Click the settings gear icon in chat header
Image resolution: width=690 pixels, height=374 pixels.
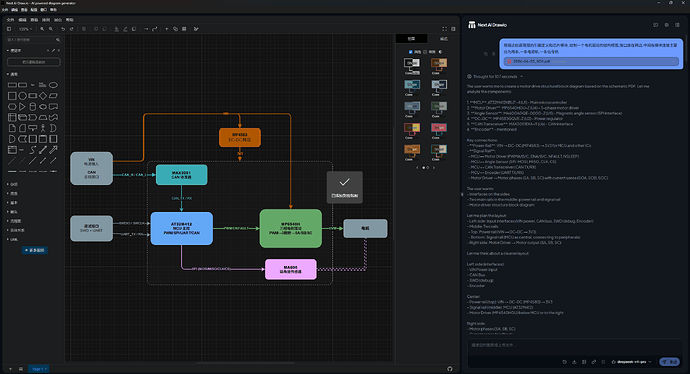(666, 25)
